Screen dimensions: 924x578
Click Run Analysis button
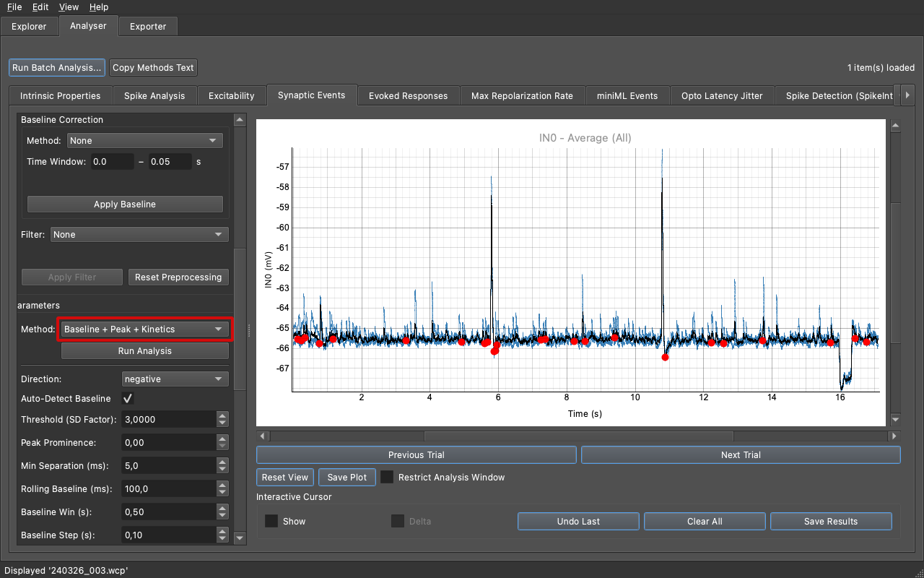pos(145,351)
